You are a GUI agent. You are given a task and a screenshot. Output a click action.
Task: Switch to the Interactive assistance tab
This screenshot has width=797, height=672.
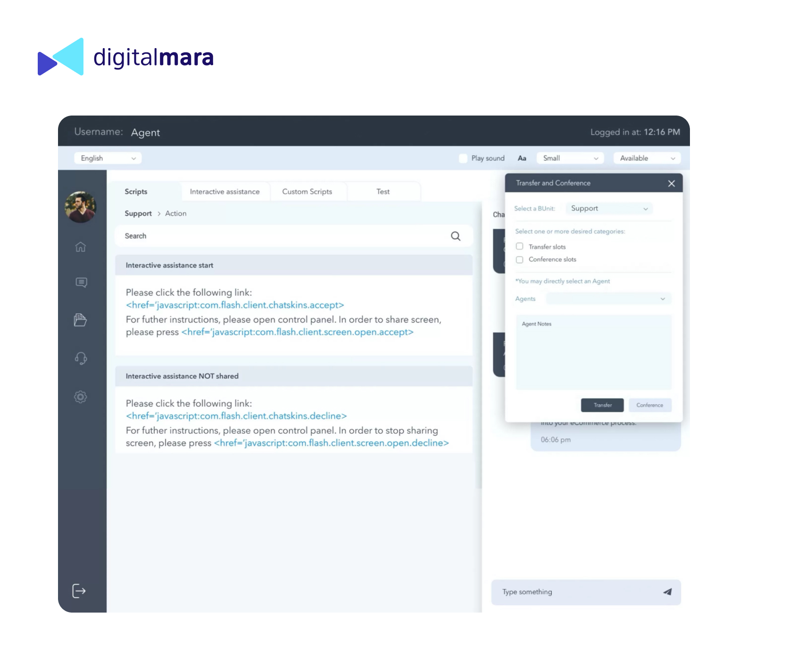(224, 192)
